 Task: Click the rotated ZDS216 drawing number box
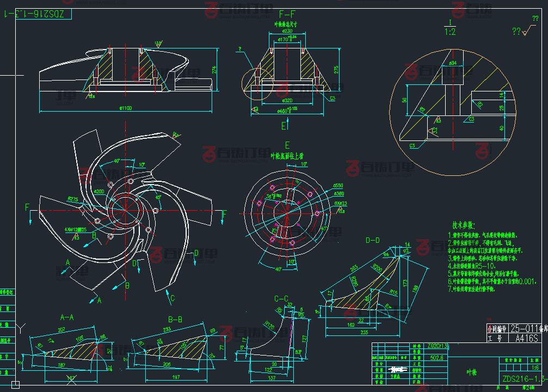(36, 14)
